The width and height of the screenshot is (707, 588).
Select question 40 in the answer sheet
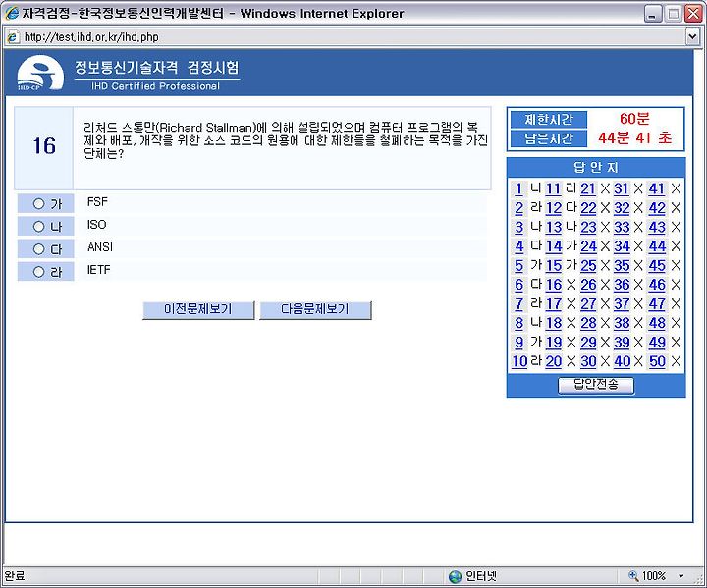[622, 361]
